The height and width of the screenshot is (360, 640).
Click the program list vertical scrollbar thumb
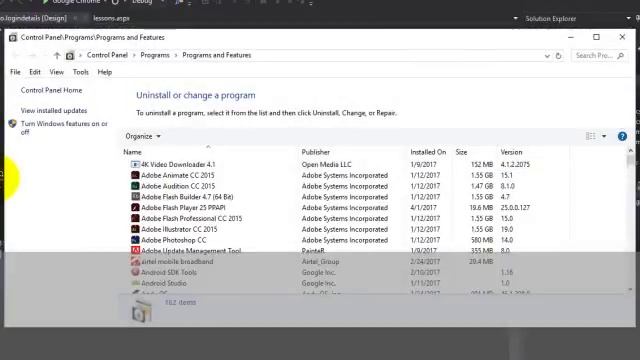[x=630, y=161]
